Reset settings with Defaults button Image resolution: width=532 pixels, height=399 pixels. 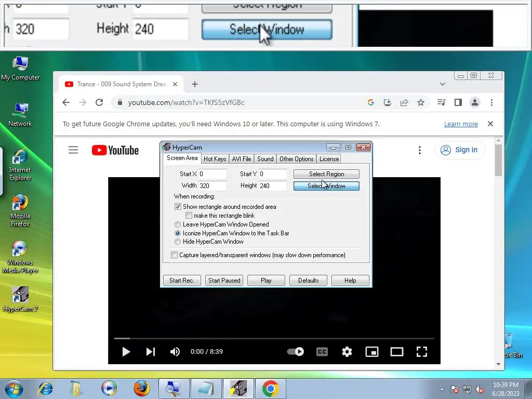point(309,280)
